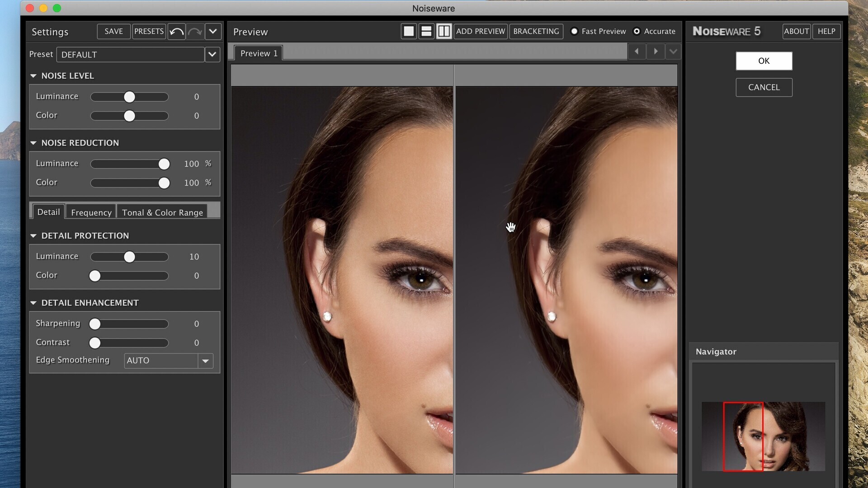The image size is (868, 488).
Task: Go to the previous preview tab arrow
Action: pos(637,52)
